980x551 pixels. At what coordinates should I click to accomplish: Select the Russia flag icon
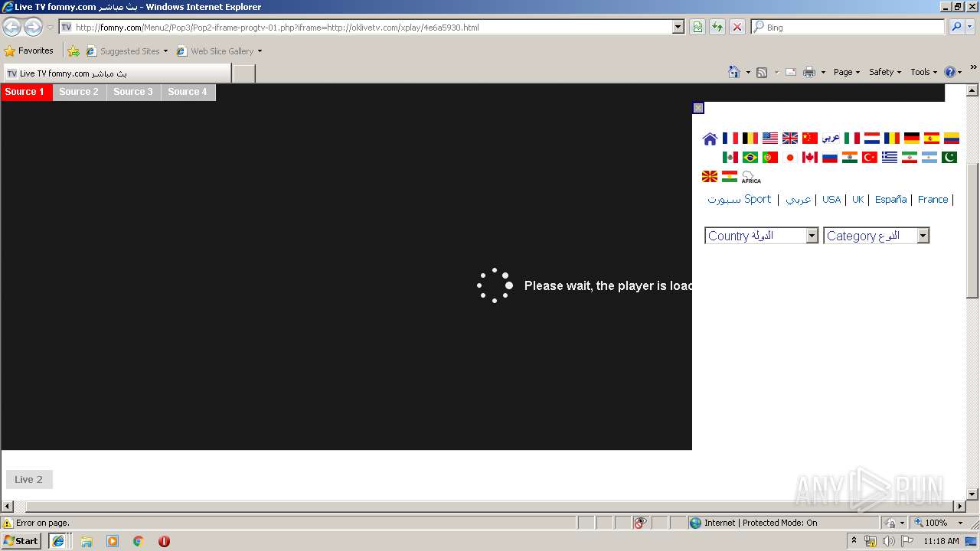tap(830, 157)
